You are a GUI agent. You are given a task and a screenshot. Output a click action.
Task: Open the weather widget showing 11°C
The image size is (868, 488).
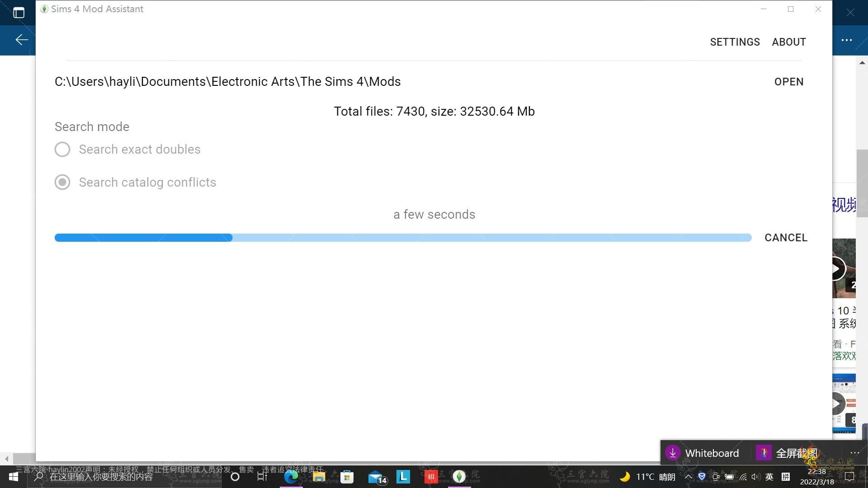coord(647,477)
